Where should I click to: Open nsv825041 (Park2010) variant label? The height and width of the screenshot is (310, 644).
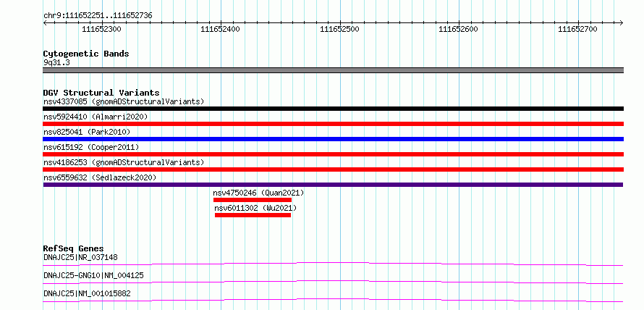[x=87, y=132]
